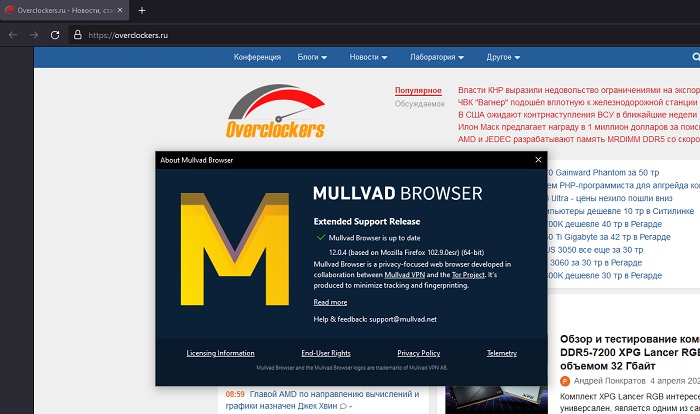This screenshot has width=700, height=414.
Task: Click the site search magnifier icon
Action: (696, 57)
